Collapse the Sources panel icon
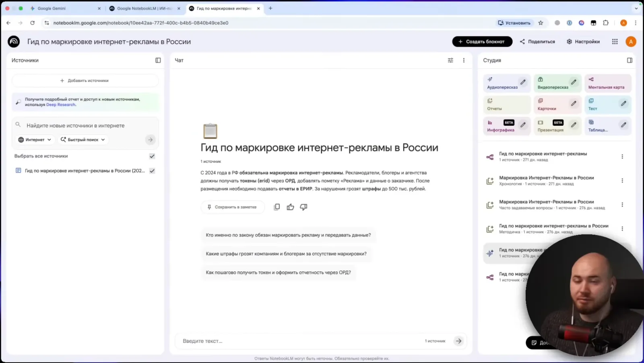Viewport: 644px width, 363px height. pos(158,60)
